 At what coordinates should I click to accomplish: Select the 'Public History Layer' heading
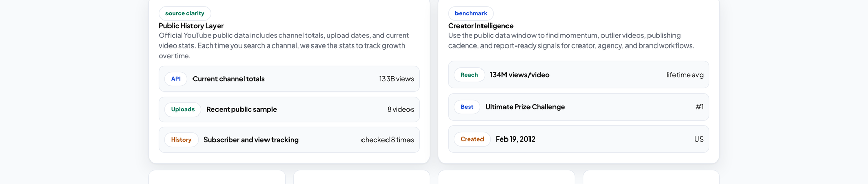pos(191,26)
